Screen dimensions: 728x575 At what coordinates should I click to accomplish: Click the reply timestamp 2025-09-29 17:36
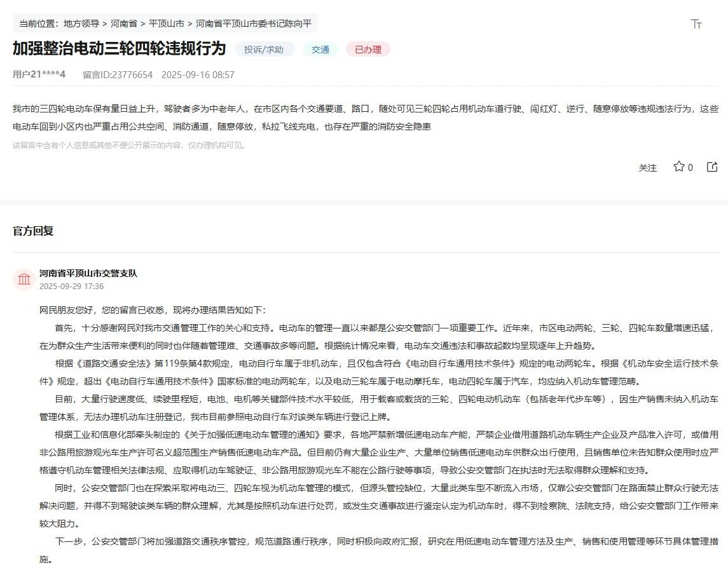(x=71, y=286)
